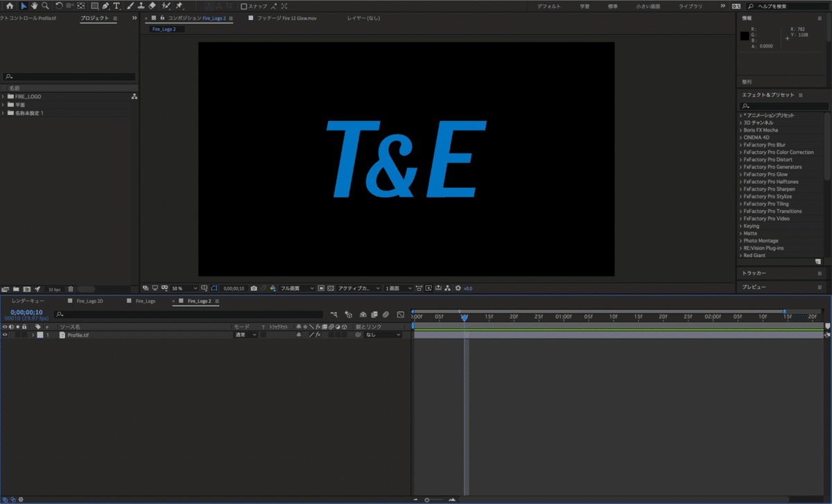
Task: Click the exposure value +0.0
Action: (x=468, y=288)
